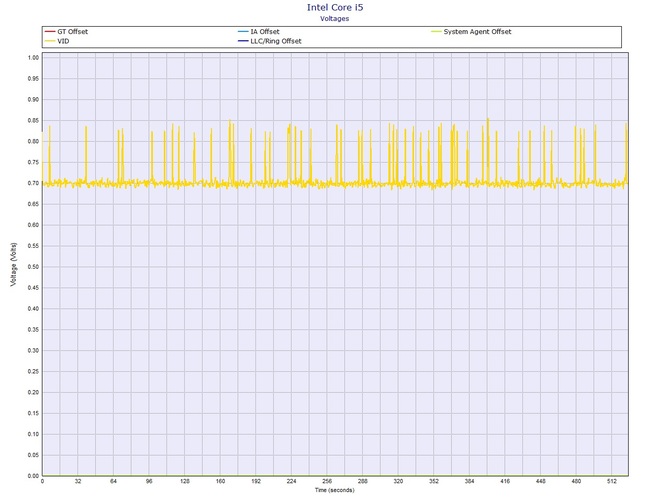Click the GT Offset legend entry
Screen dimensions: 670x502
click(x=66, y=32)
